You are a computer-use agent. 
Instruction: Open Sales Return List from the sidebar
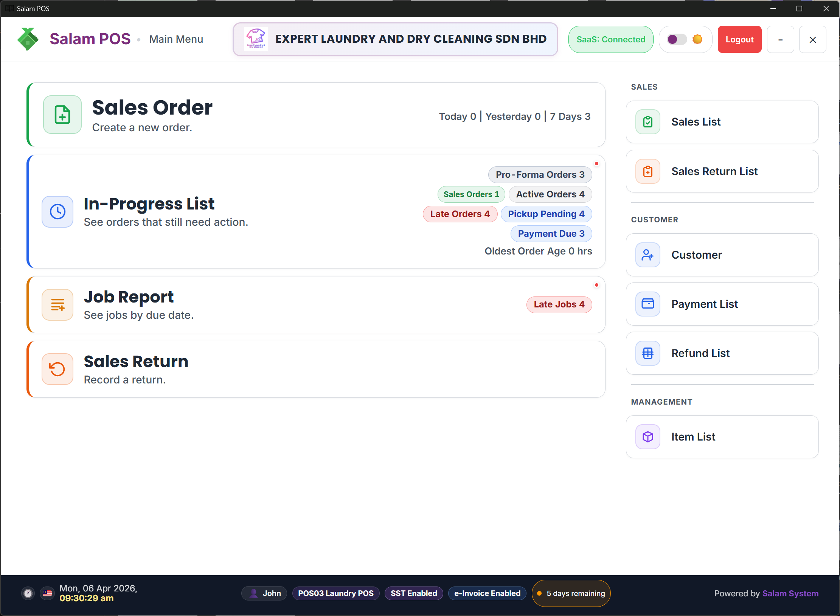pyautogui.click(x=722, y=171)
